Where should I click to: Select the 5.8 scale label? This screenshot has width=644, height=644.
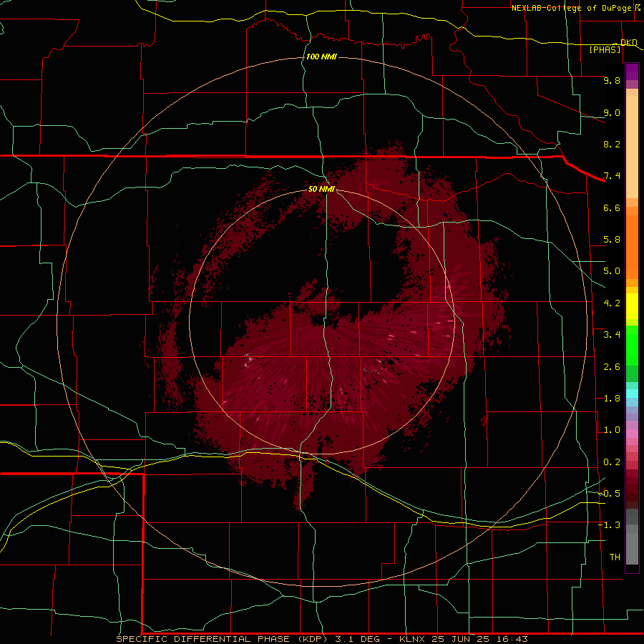coord(612,240)
